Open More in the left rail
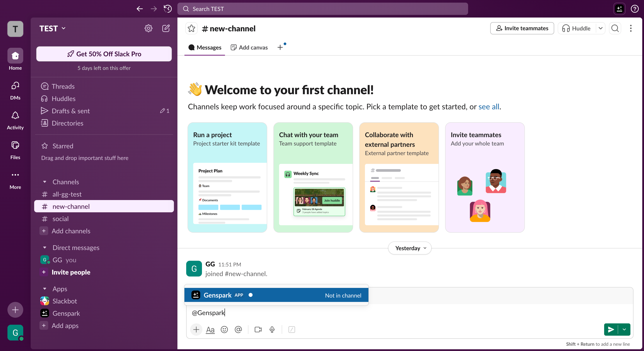 [x=15, y=180]
